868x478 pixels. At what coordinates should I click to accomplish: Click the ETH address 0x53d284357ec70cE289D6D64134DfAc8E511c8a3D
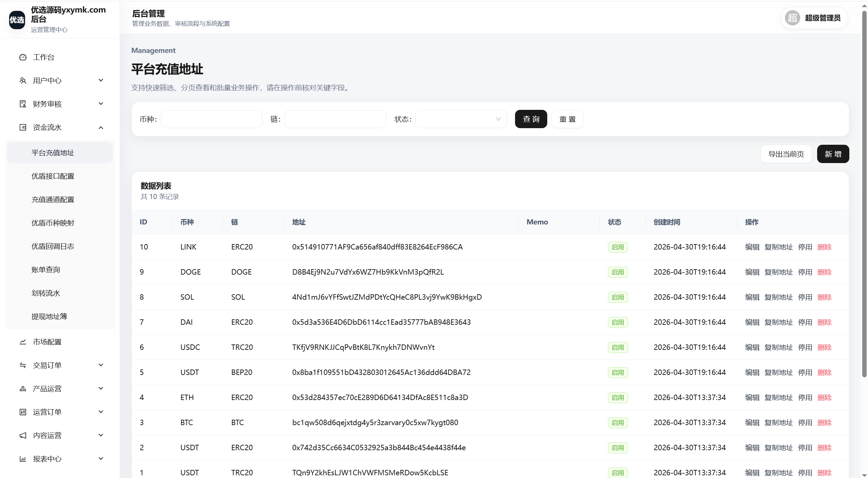(380, 398)
